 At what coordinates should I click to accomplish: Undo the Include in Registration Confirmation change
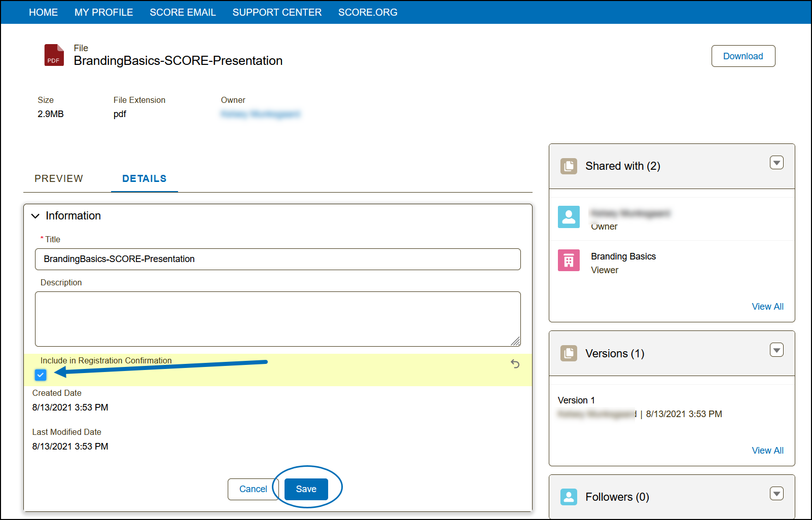515,364
